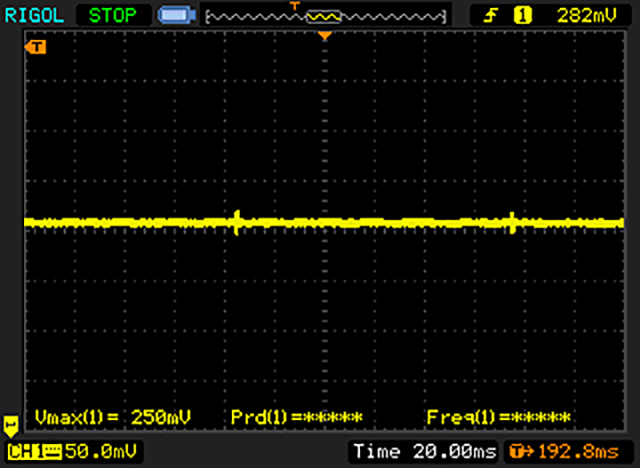Click the 50.0mV vertical scale readout
The image size is (640, 468).
coord(101,452)
